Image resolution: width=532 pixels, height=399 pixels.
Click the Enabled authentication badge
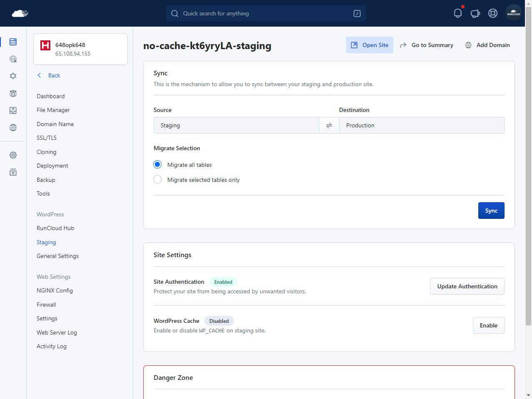point(223,282)
